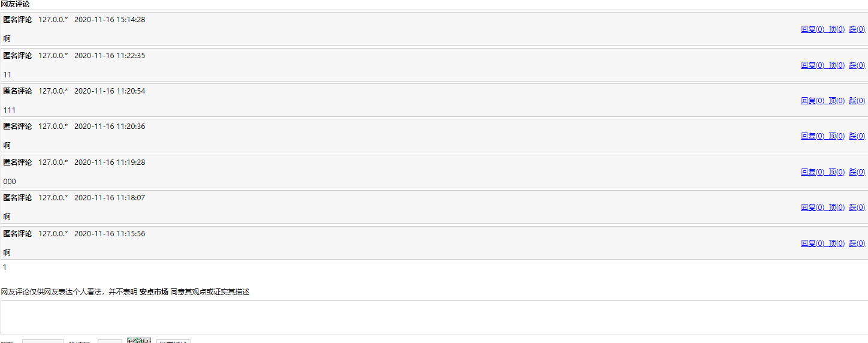Reply to the 11:15:56 comment

click(x=812, y=243)
